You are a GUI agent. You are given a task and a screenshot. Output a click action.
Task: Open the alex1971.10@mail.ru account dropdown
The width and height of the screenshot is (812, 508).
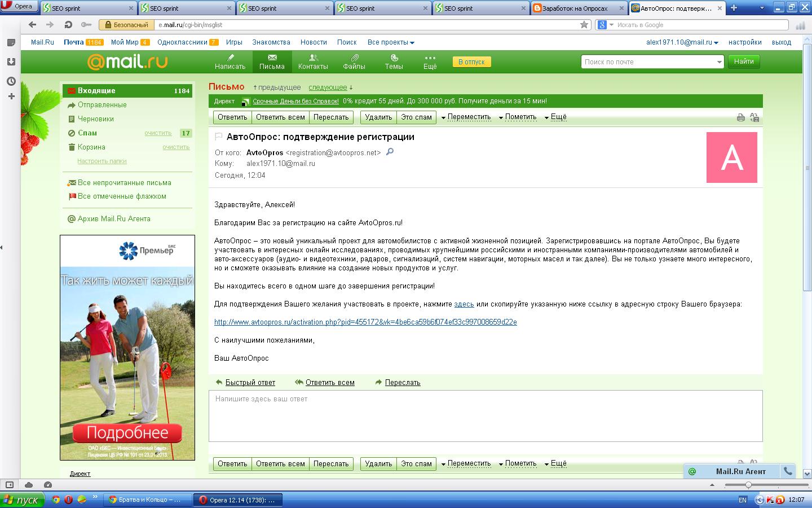[682, 42]
